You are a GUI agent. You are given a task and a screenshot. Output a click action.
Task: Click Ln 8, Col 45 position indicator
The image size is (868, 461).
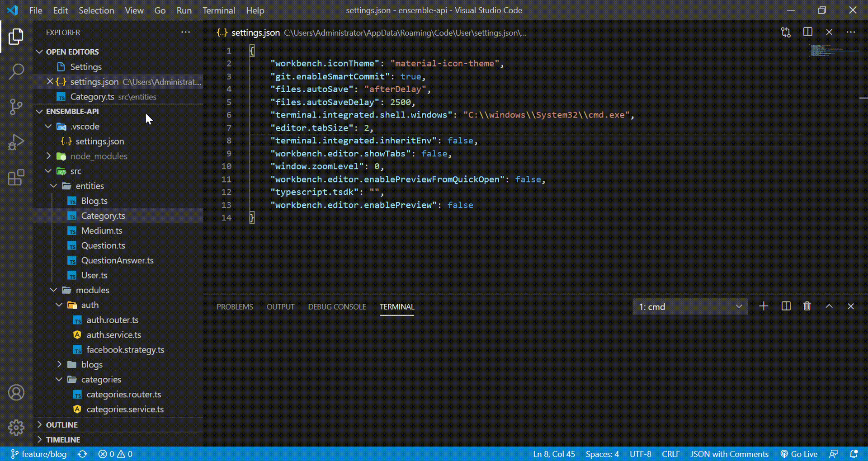coord(554,454)
